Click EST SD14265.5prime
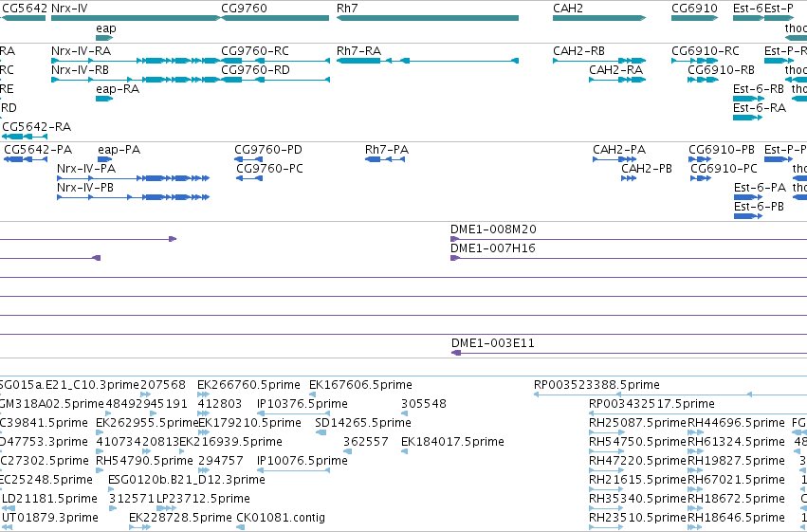Screen dimensions: 807x532 321,432
